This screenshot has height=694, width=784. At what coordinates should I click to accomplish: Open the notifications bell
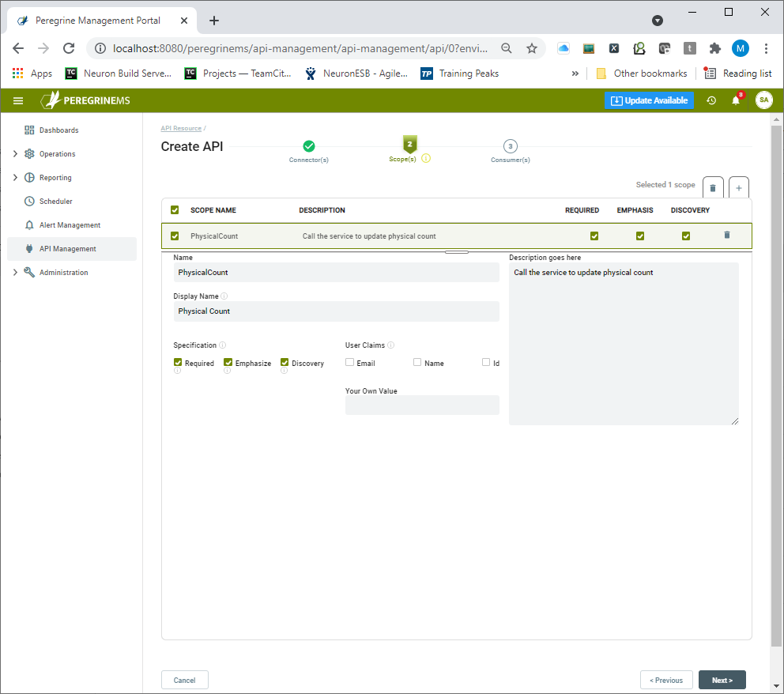736,100
